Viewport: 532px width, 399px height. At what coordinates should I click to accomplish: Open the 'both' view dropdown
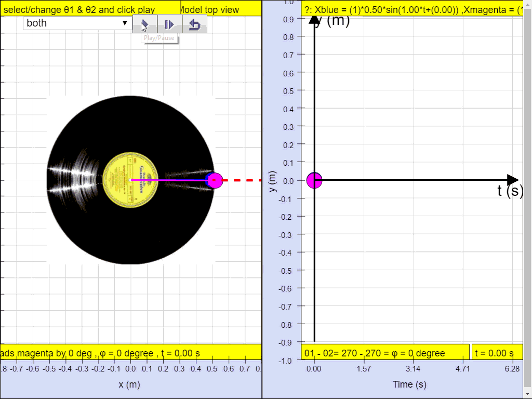coord(78,23)
